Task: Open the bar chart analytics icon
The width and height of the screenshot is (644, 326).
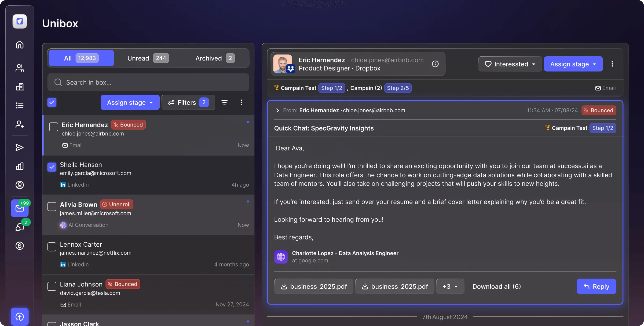Action: 20,166
